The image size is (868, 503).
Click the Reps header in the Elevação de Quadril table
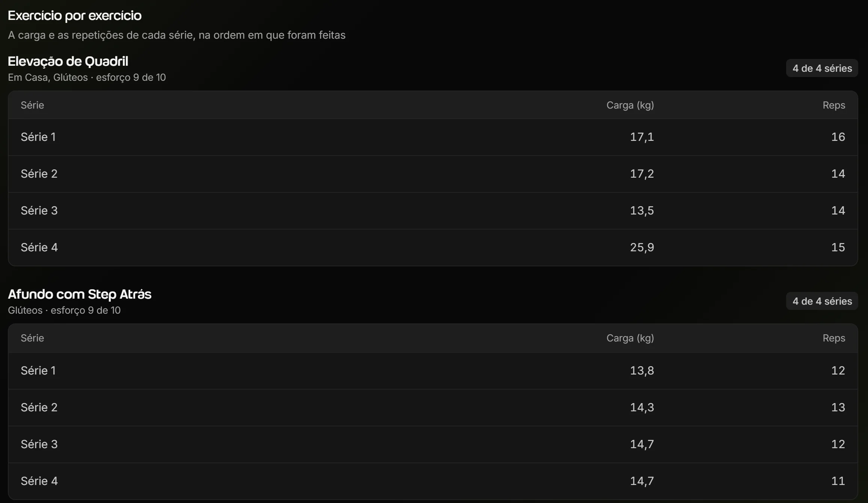point(834,105)
